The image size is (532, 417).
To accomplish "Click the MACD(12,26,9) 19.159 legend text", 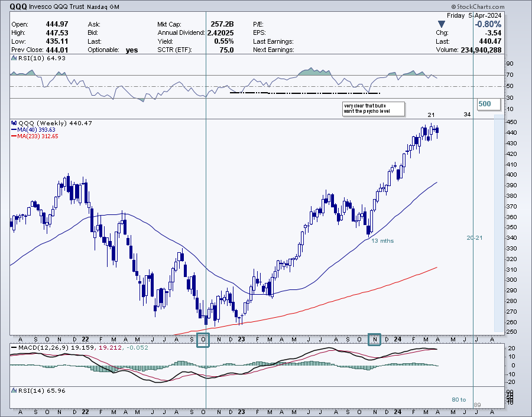I will click(x=57, y=347).
